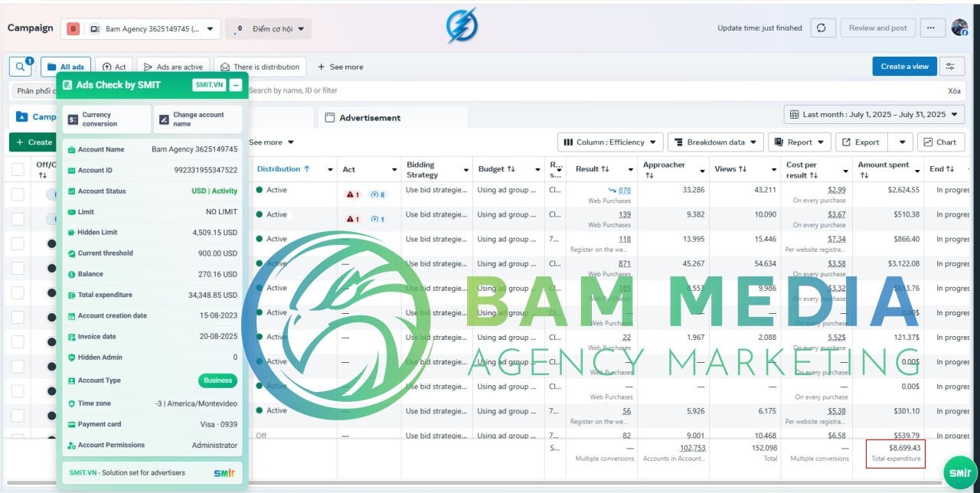Screen dimensions: 980x493
Task: Toggle off/on switch in the $3,122.08 row
Action: coord(51,268)
